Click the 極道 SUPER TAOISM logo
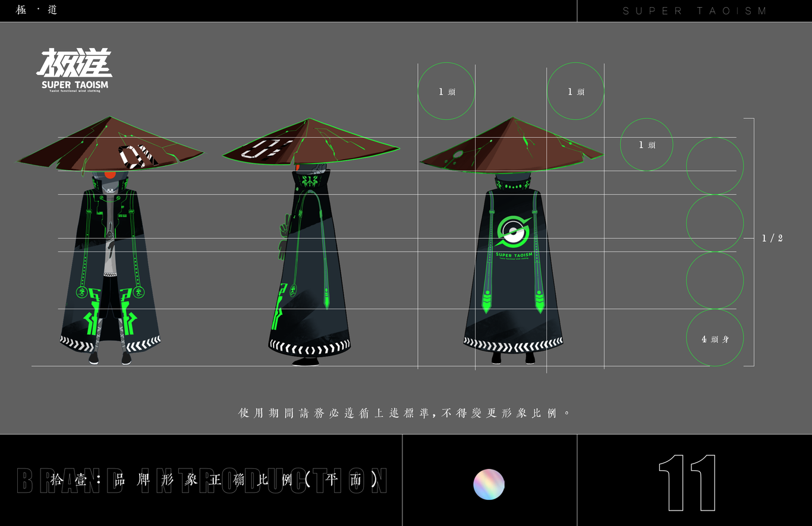The width and height of the screenshot is (812, 526). tap(75, 70)
